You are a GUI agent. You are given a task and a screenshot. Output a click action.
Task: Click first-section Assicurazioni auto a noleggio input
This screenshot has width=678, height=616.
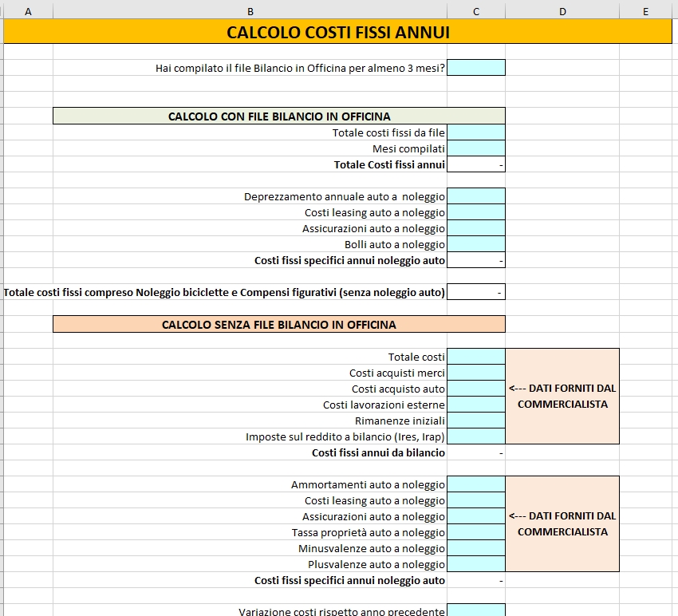point(476,228)
